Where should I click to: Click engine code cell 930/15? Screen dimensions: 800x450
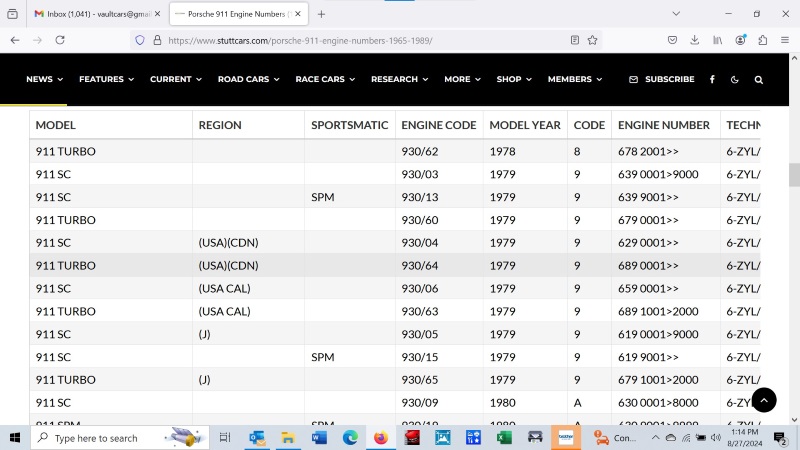coord(419,357)
